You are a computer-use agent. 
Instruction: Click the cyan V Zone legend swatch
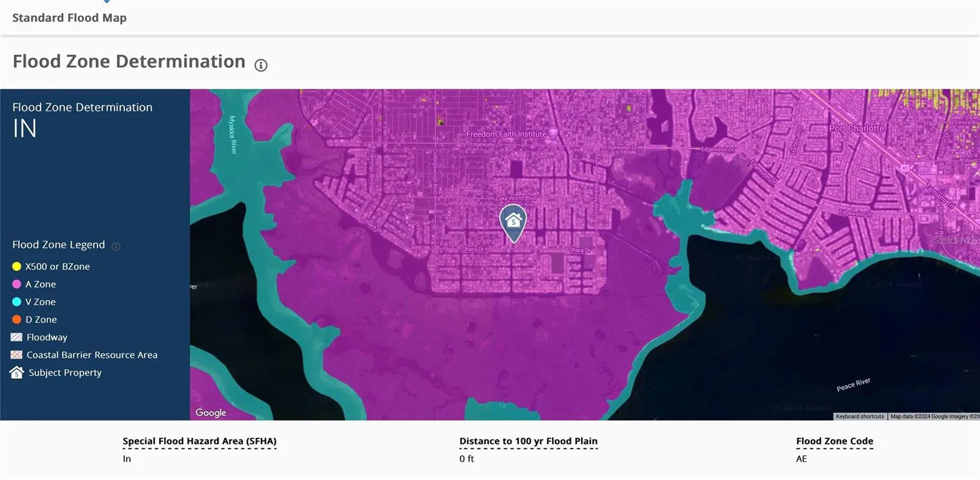point(17,302)
